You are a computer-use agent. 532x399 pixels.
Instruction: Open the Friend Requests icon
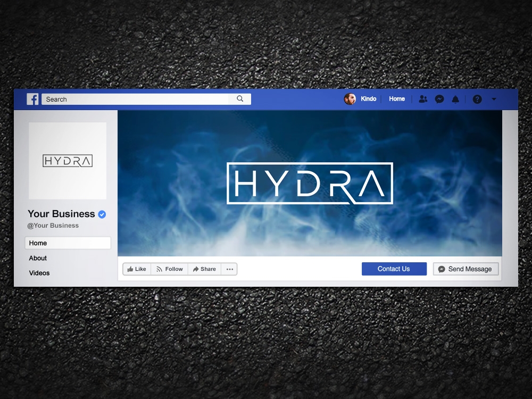pos(423,99)
